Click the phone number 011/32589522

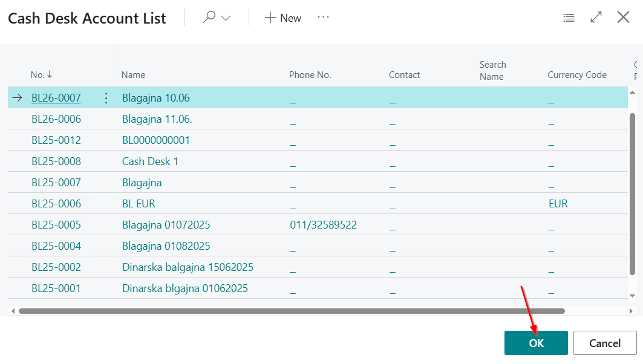(323, 225)
